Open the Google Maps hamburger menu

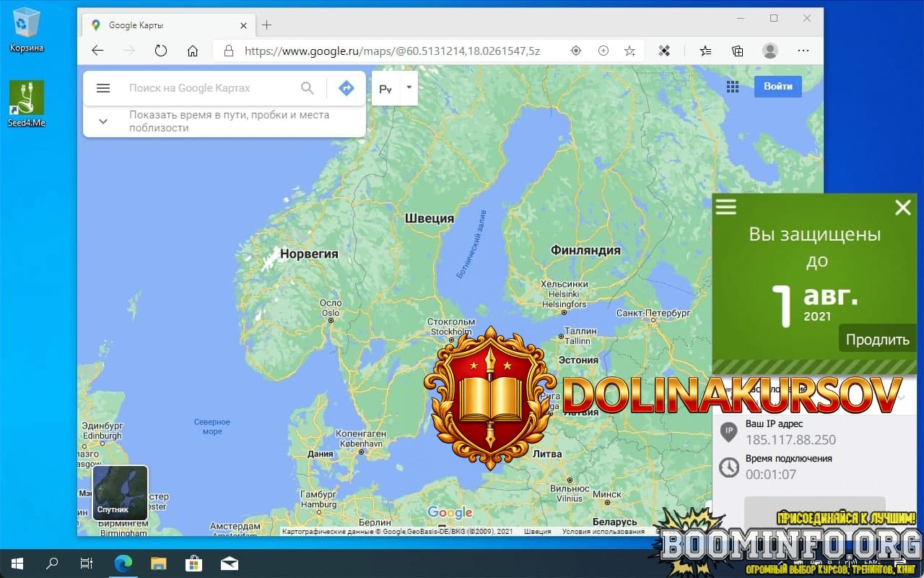[103, 87]
